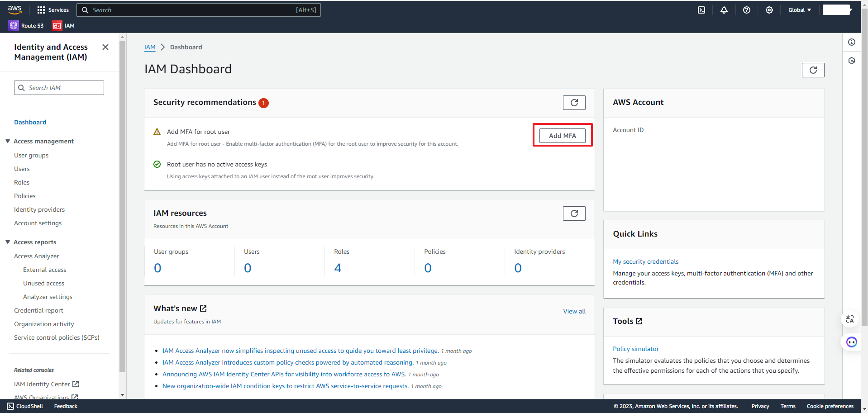Click the breadcrumb chevron after IAM

163,47
